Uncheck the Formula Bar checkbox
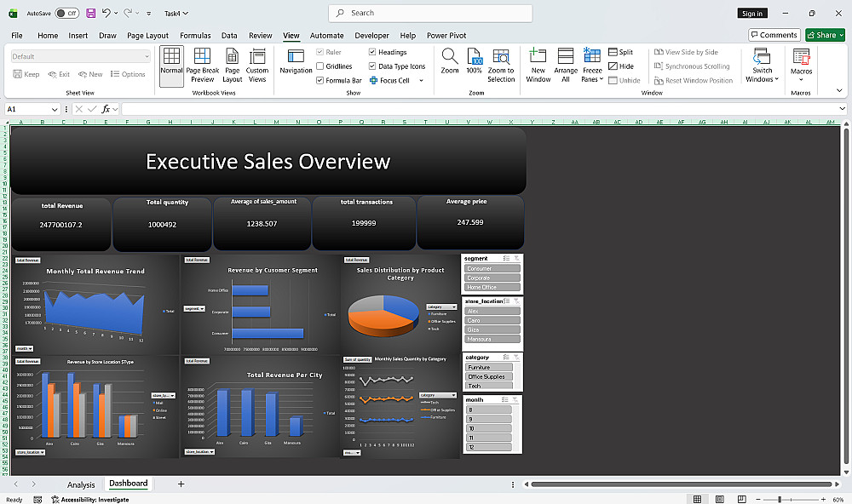This screenshot has height=504, width=852. tap(320, 80)
